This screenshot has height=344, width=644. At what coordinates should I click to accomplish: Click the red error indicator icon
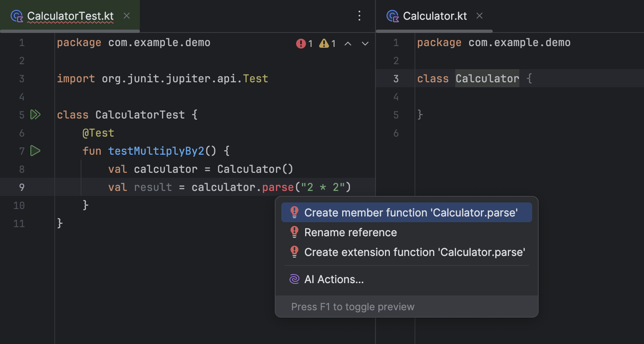tap(301, 44)
